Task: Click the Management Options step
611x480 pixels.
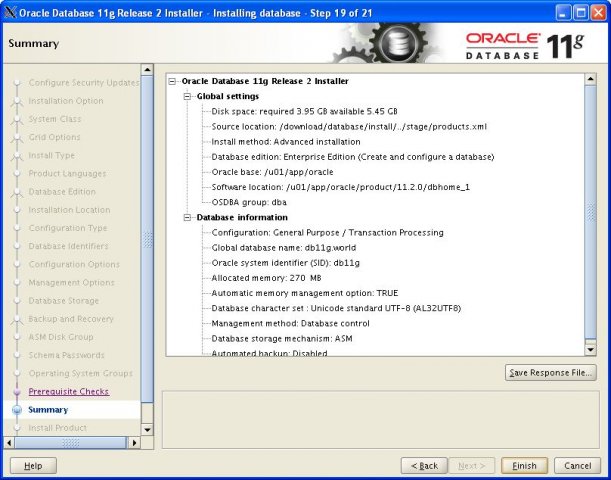Action: [x=71, y=282]
